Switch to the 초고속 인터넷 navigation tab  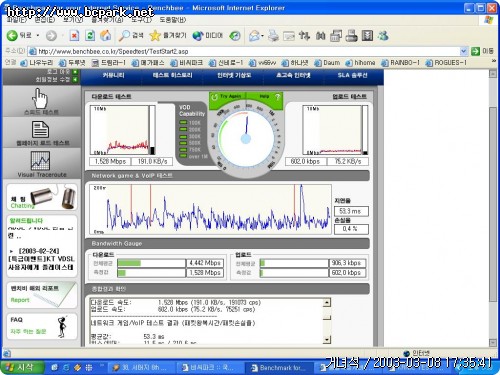pyautogui.click(x=293, y=75)
